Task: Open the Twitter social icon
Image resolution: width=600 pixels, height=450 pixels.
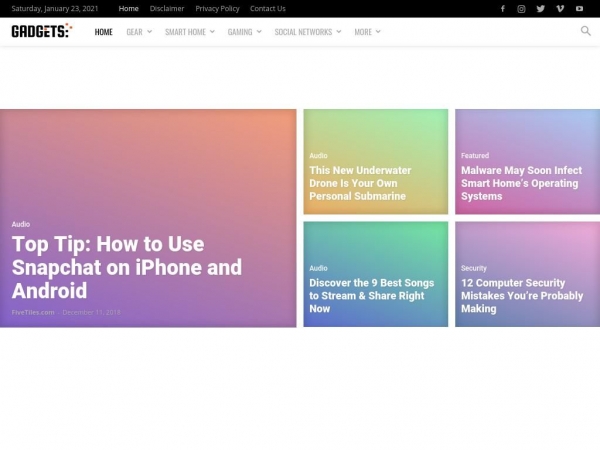Action: tap(540, 9)
